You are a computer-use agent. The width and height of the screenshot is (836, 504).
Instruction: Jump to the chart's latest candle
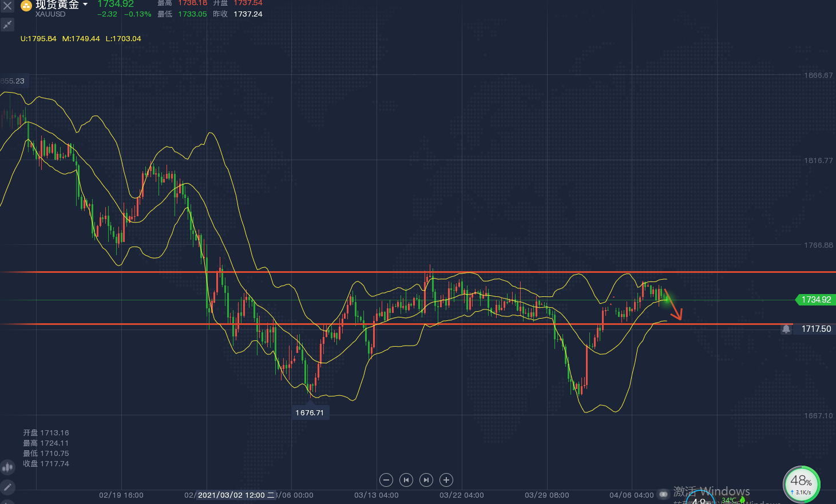(x=426, y=480)
